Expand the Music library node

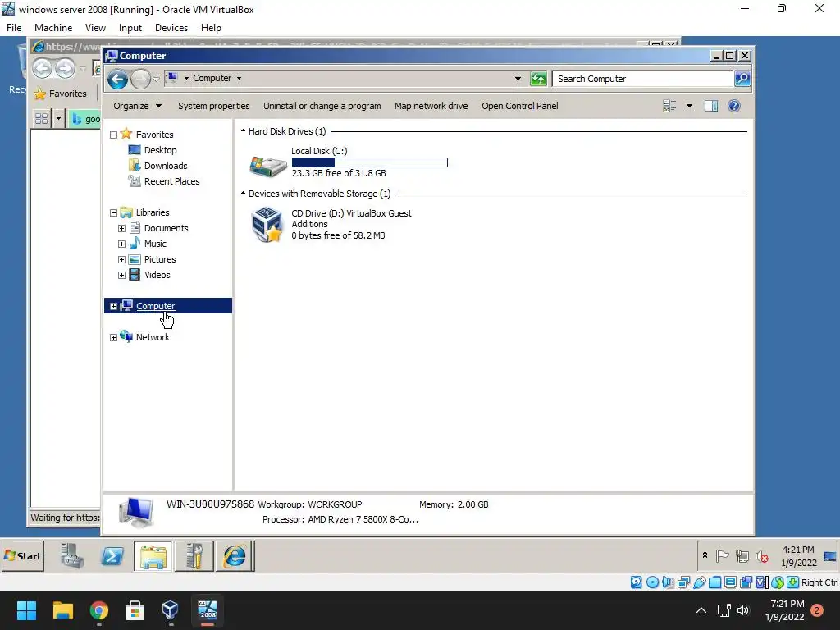click(121, 244)
